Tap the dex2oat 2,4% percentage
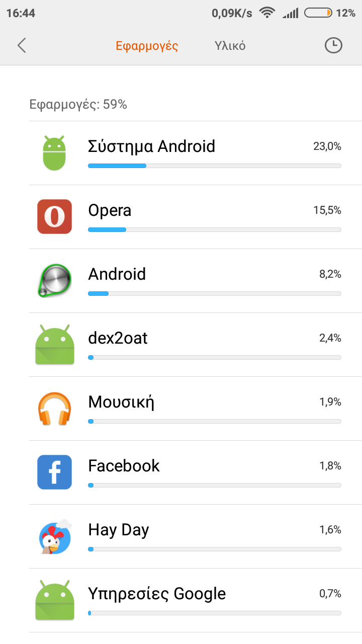Screen dimensions: 362x644 [x=330, y=338]
